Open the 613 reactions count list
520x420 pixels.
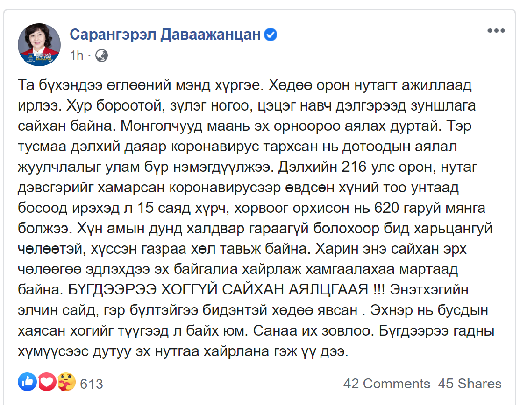92,384
